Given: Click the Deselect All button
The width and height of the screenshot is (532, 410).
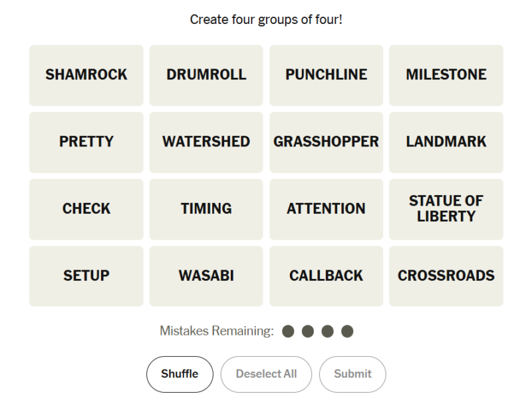Looking at the screenshot, I should click(x=266, y=374).
